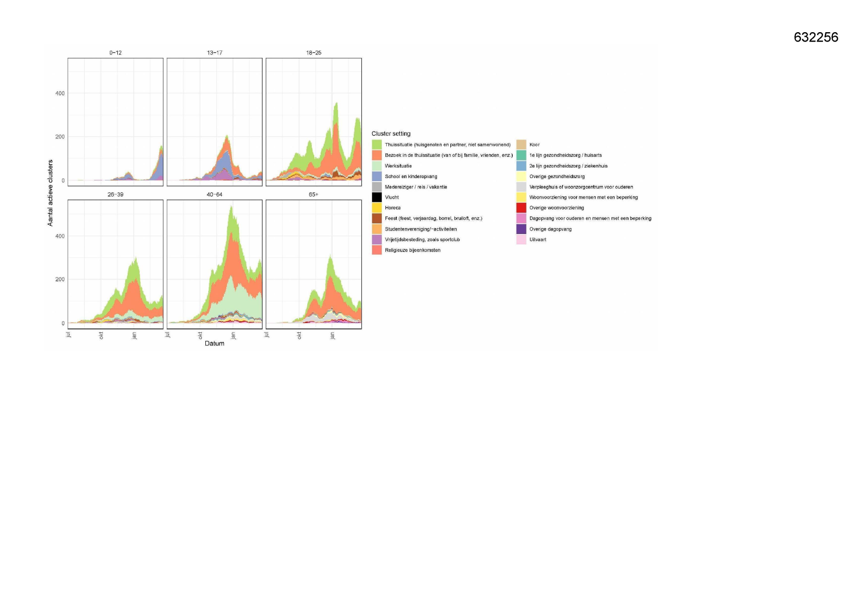Click the document number 632256
The image size is (868, 614).
pos(816,37)
